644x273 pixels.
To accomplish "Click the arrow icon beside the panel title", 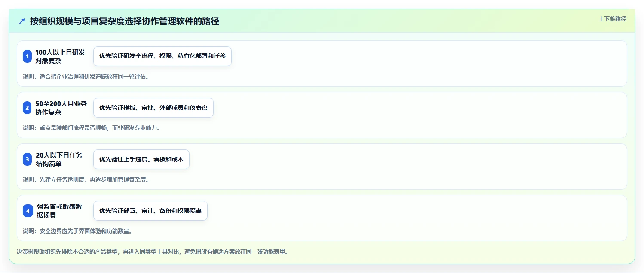I will pyautogui.click(x=22, y=21).
